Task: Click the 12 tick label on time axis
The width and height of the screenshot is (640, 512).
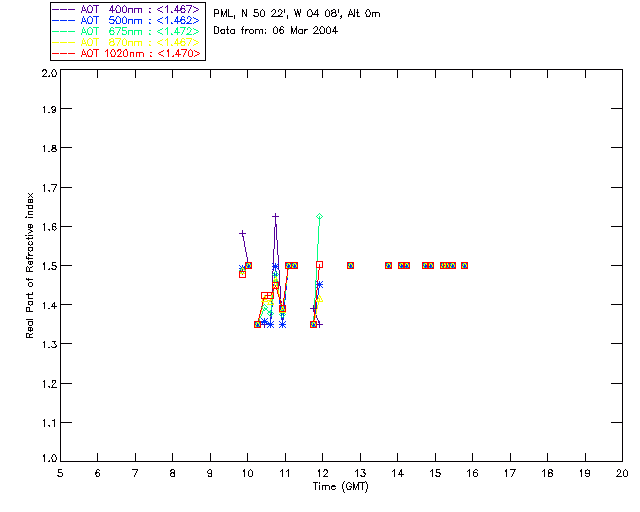Action: tap(322, 473)
